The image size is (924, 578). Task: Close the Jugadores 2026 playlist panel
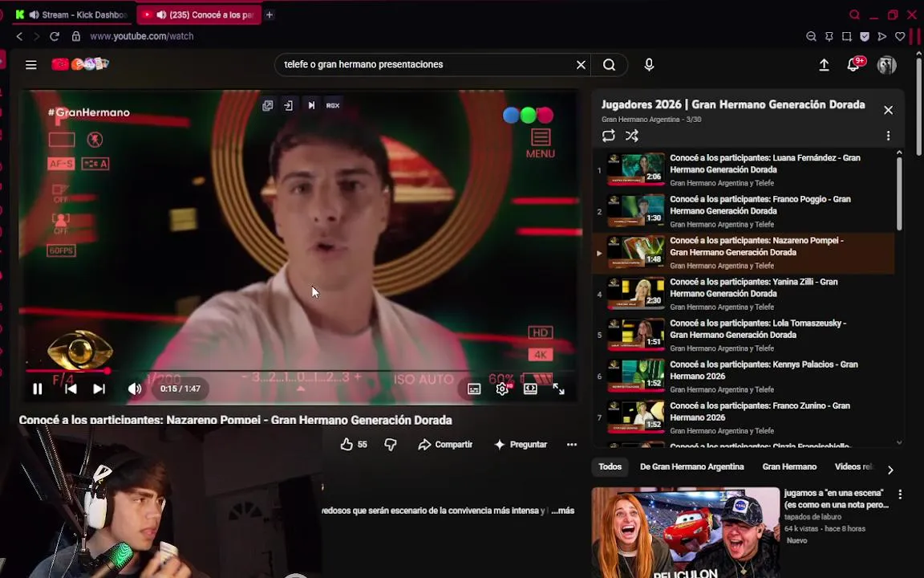[x=888, y=110]
